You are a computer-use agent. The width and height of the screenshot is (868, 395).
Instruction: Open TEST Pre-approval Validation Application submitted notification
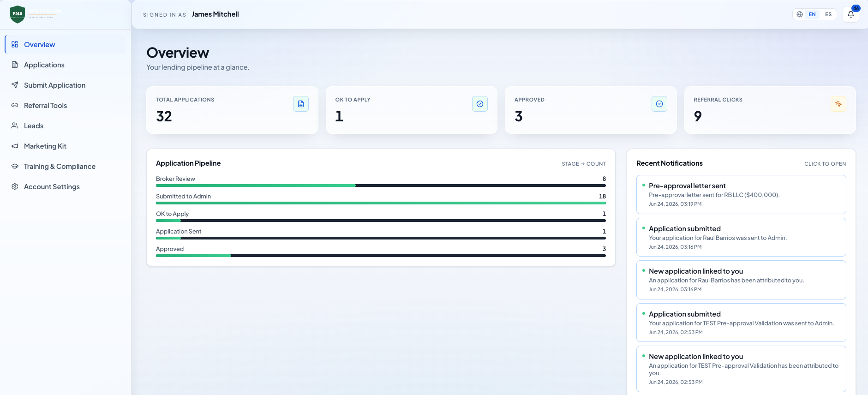click(x=741, y=323)
